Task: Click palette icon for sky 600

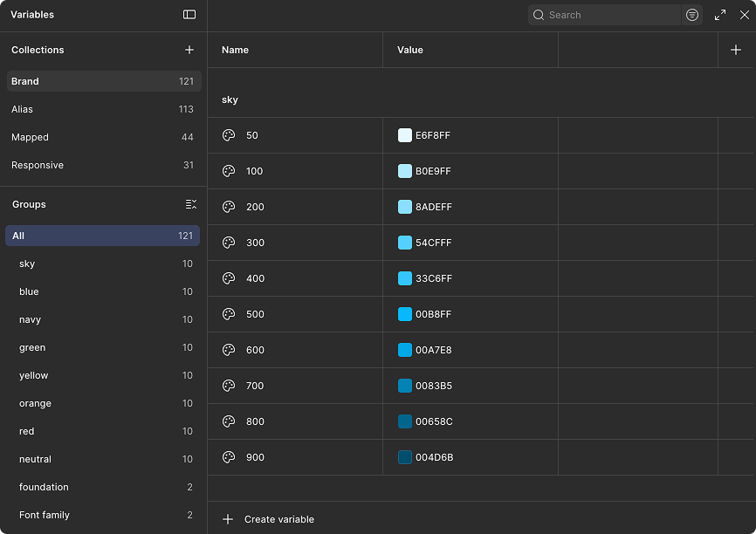Action: coord(229,350)
